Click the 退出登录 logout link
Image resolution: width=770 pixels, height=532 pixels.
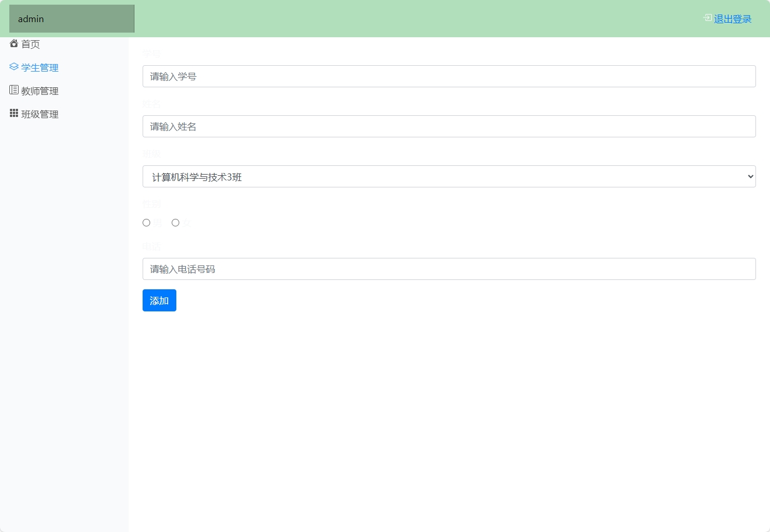pos(732,18)
